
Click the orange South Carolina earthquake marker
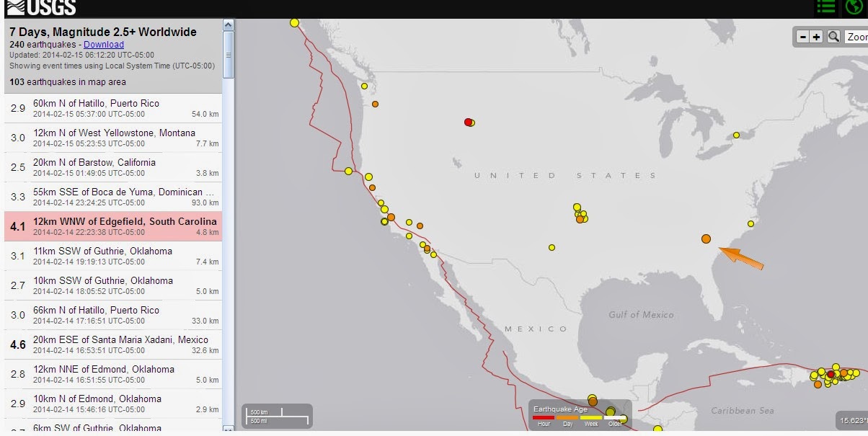tap(706, 239)
